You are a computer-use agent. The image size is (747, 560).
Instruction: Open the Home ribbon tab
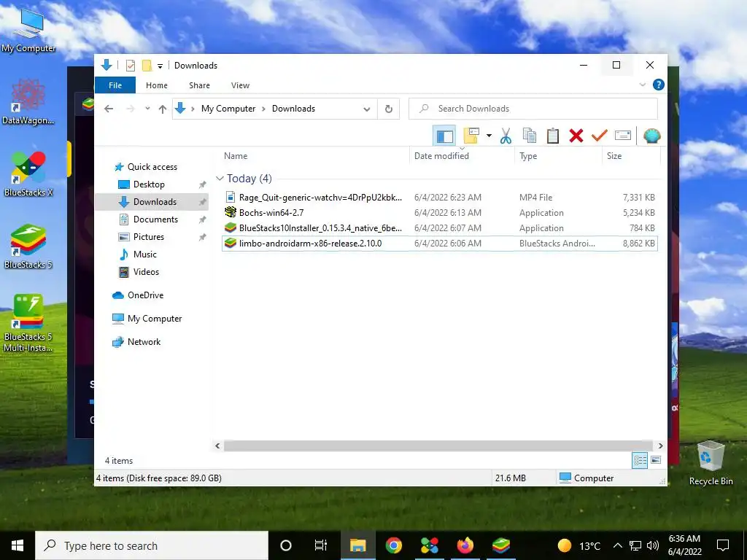(157, 85)
